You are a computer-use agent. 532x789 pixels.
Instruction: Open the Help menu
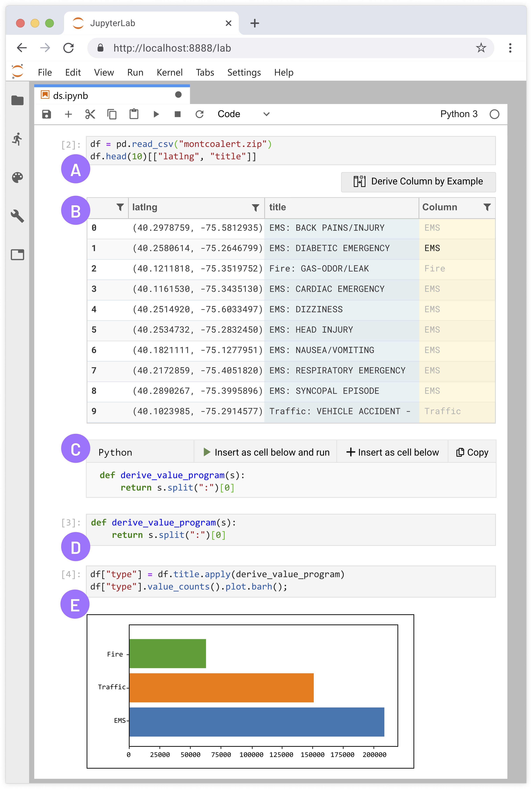click(284, 72)
